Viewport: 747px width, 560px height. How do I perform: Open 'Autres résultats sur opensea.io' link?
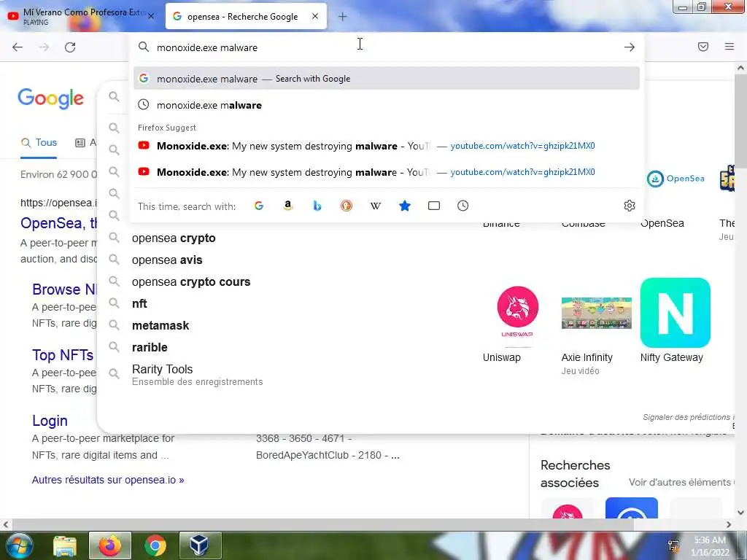click(108, 480)
